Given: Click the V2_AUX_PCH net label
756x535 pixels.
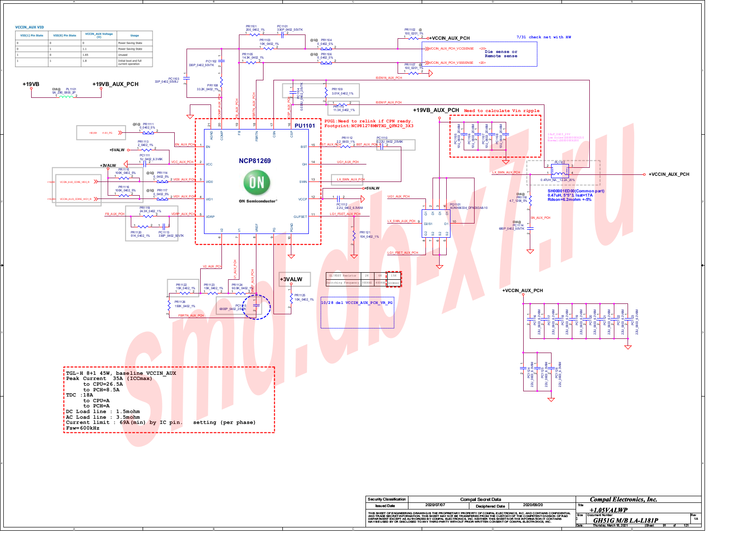Looking at the screenshot, I should pos(212,267).
